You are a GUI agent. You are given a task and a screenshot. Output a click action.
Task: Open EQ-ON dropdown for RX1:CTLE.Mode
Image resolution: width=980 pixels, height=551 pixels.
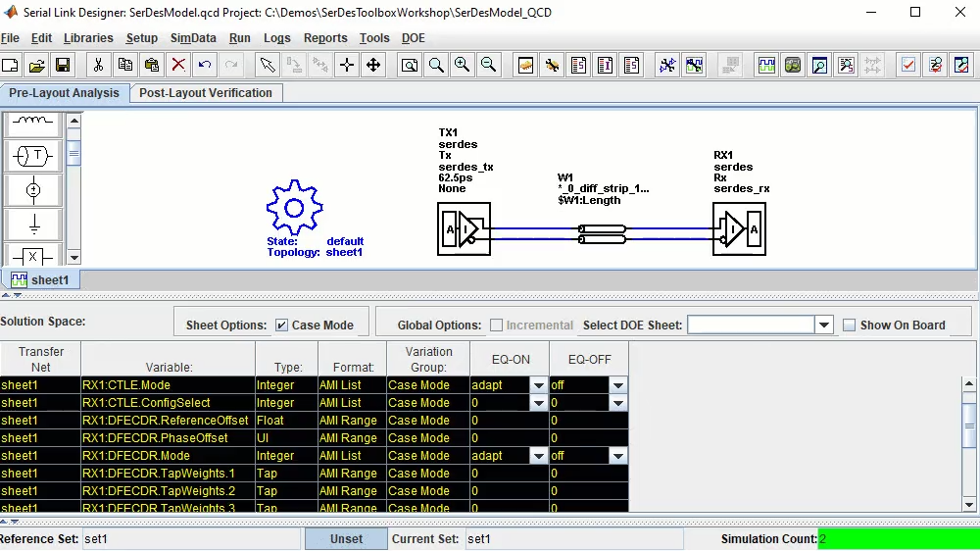click(x=539, y=385)
